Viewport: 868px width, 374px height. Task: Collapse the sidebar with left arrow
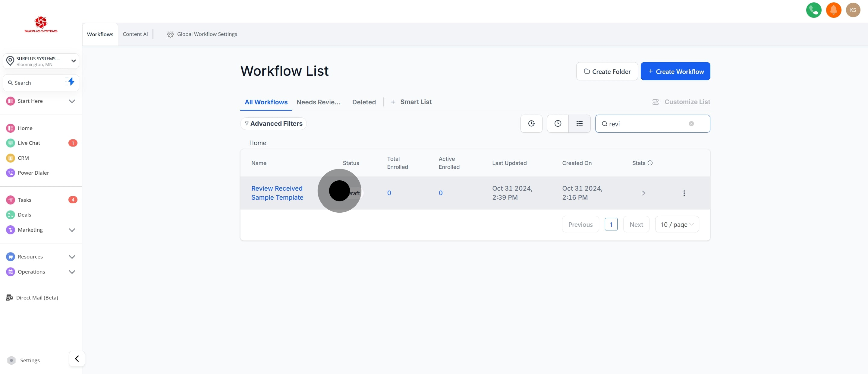77,359
